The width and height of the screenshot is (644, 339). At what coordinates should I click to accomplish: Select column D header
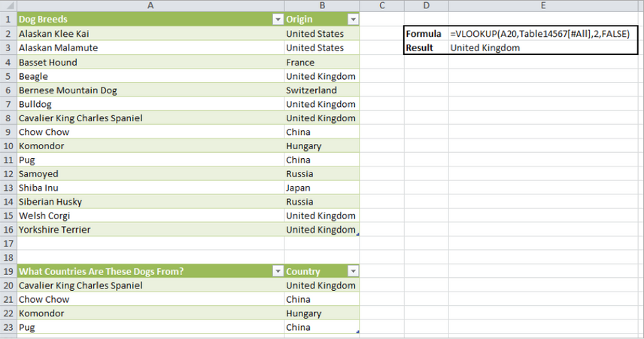pos(427,5)
